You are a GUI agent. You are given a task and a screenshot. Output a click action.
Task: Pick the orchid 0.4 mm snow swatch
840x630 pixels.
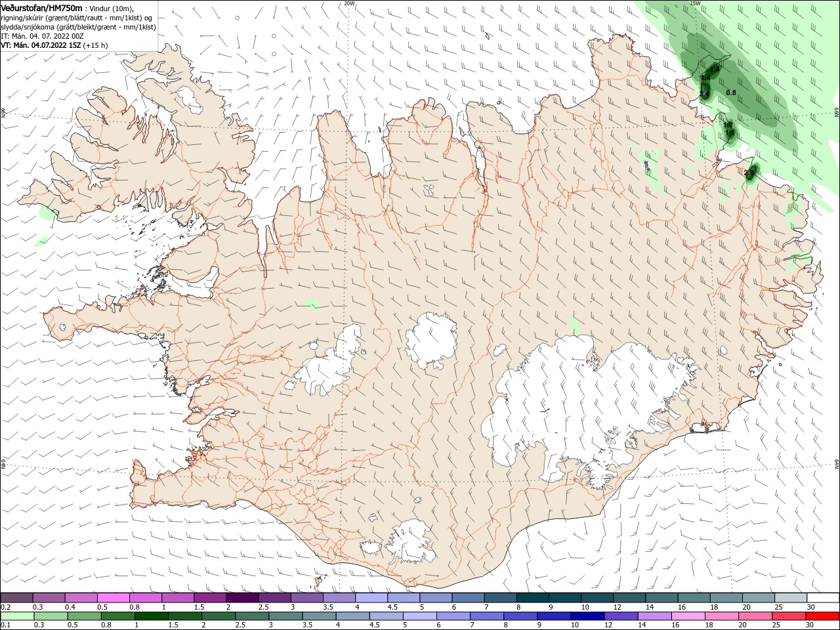(81, 598)
